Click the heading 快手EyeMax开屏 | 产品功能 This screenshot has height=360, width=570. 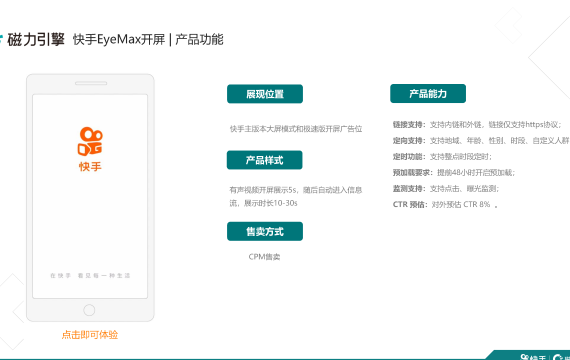coord(148,39)
